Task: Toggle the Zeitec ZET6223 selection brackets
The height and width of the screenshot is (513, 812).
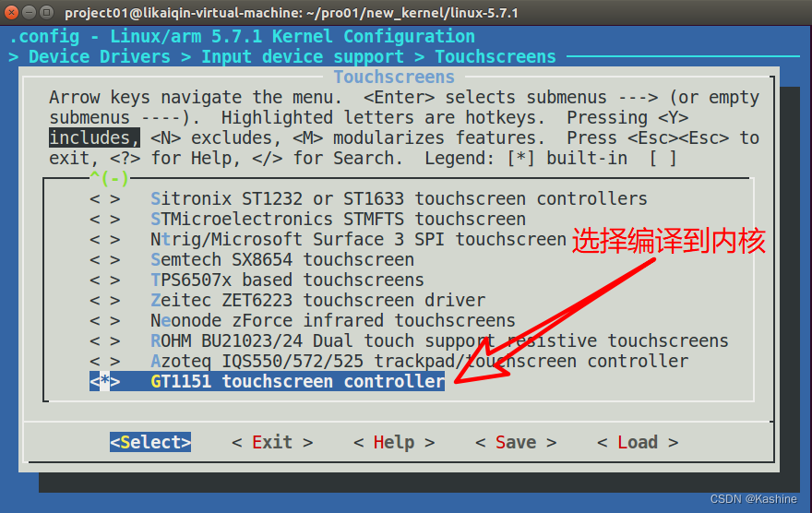Action: pos(104,301)
